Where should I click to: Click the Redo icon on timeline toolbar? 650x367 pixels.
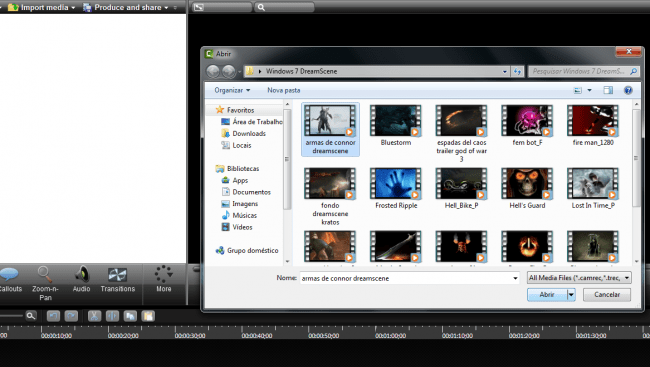(x=71, y=316)
